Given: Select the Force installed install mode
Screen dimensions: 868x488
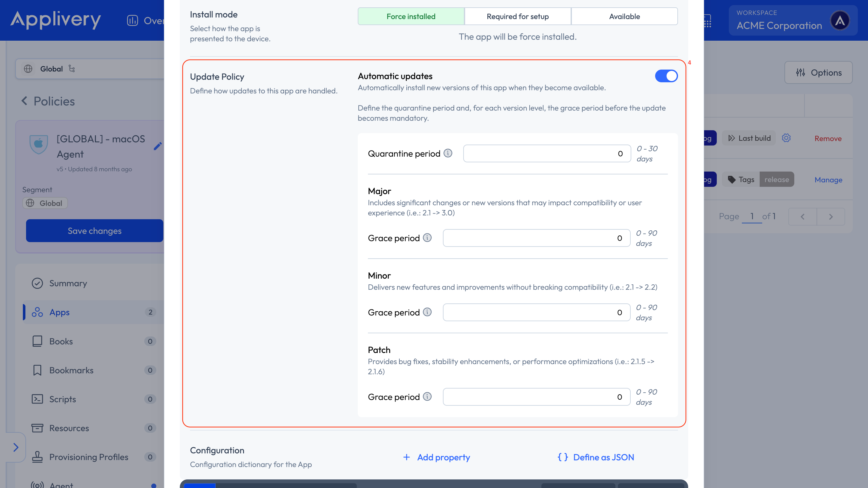Looking at the screenshot, I should click(411, 17).
